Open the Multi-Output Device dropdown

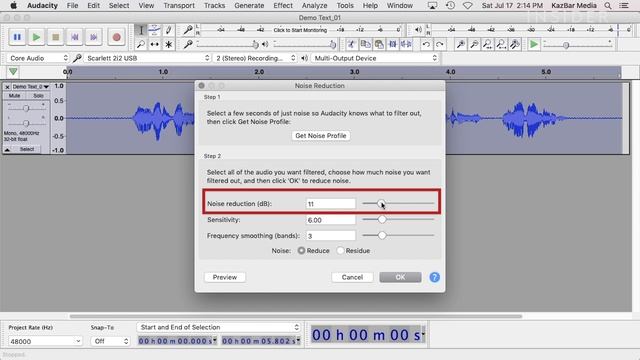(375, 58)
